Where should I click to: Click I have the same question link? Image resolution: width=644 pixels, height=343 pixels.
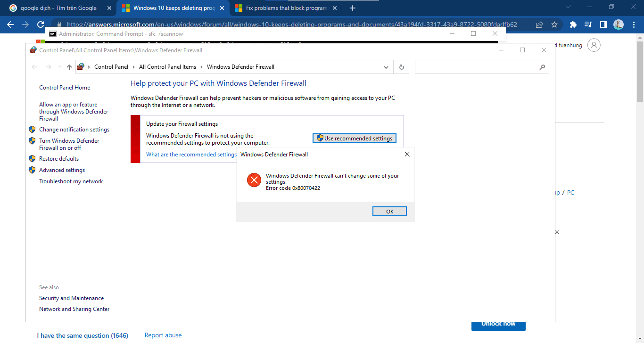(83, 335)
